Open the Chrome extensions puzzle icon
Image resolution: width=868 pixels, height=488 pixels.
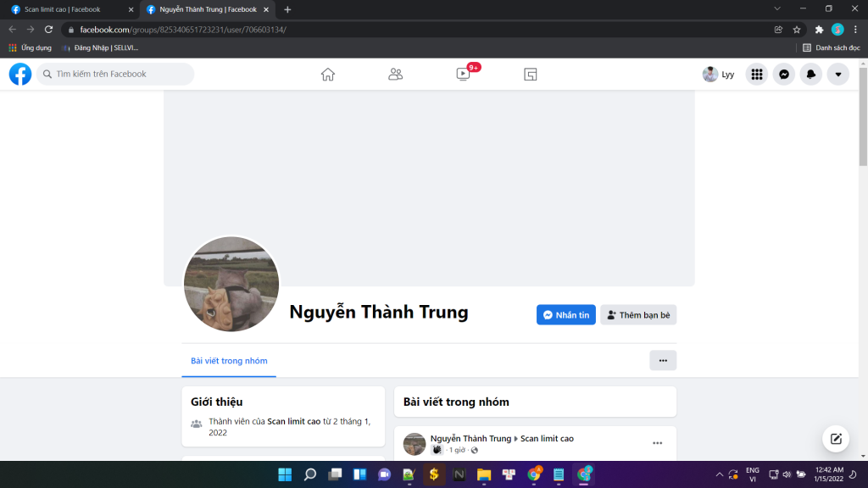tap(820, 30)
